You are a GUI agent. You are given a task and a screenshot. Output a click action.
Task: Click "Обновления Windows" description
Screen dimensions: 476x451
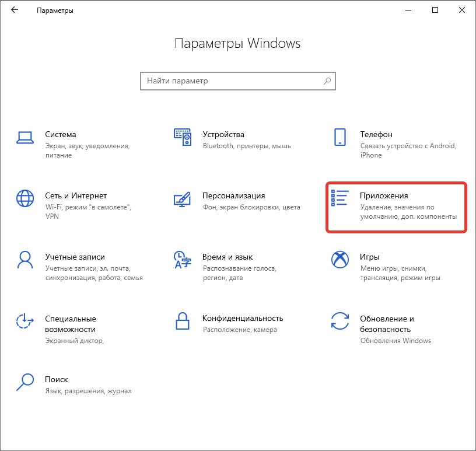(x=395, y=341)
